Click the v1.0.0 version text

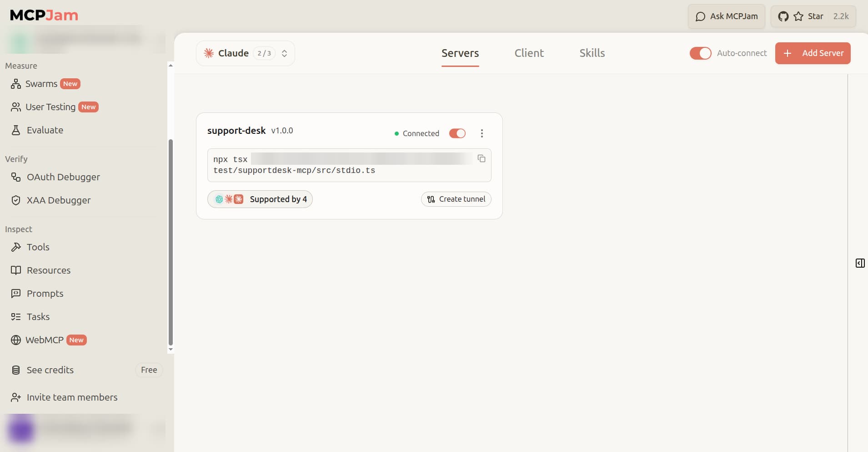[x=282, y=131]
